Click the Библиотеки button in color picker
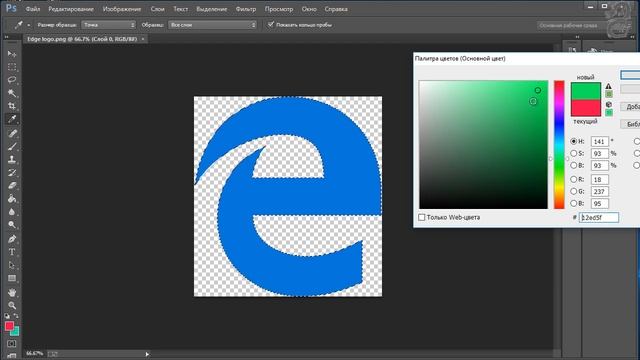The height and width of the screenshot is (360, 640). click(x=630, y=124)
